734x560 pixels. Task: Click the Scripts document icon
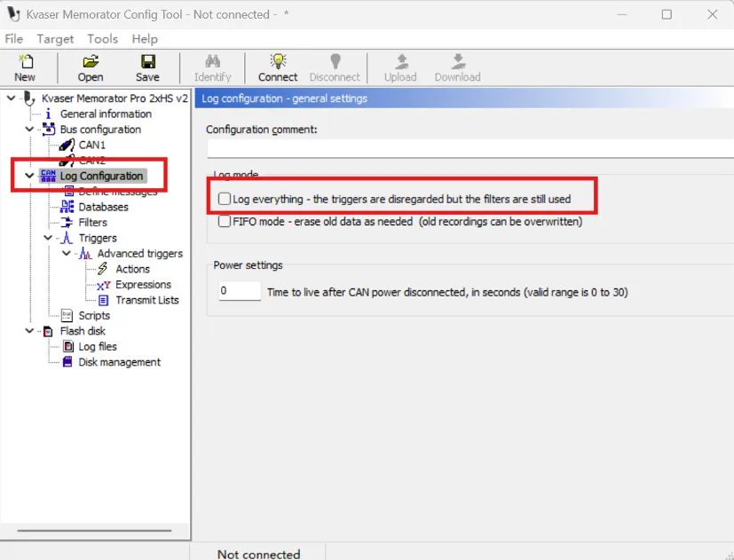tap(67, 316)
